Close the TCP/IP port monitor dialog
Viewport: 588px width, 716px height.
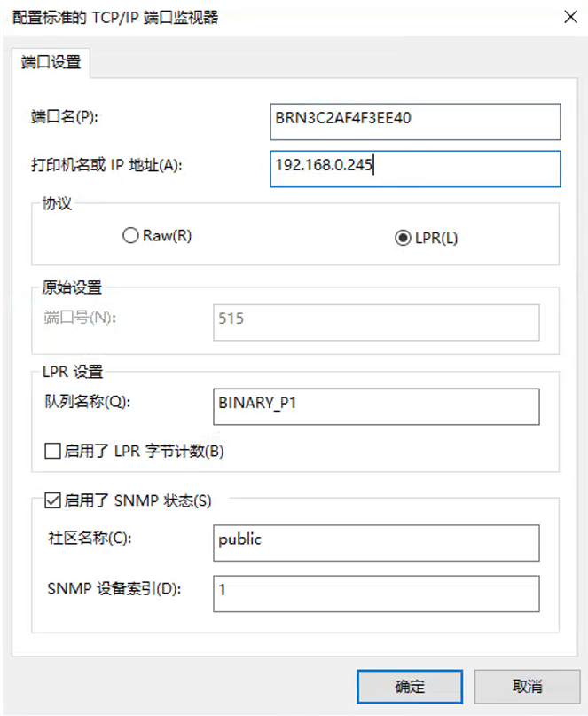568,17
